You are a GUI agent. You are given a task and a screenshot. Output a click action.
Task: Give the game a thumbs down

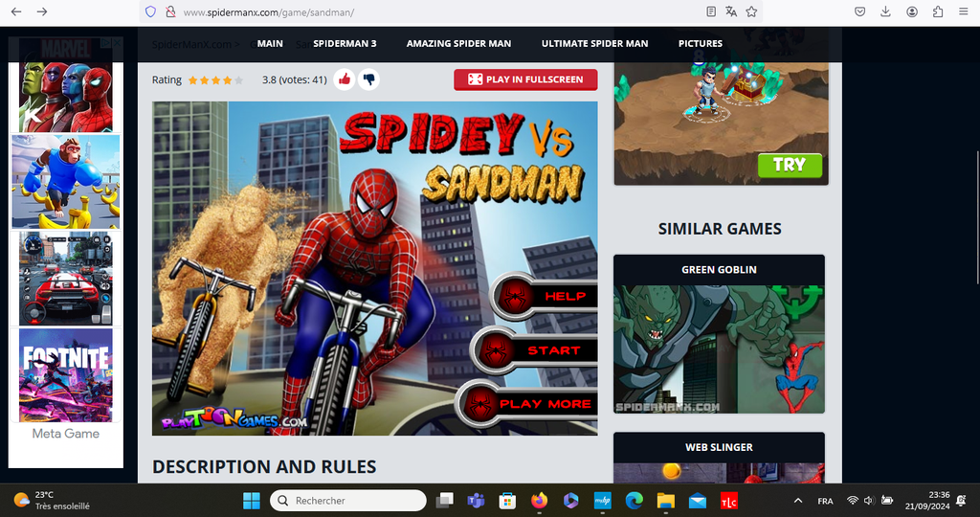[x=368, y=79]
